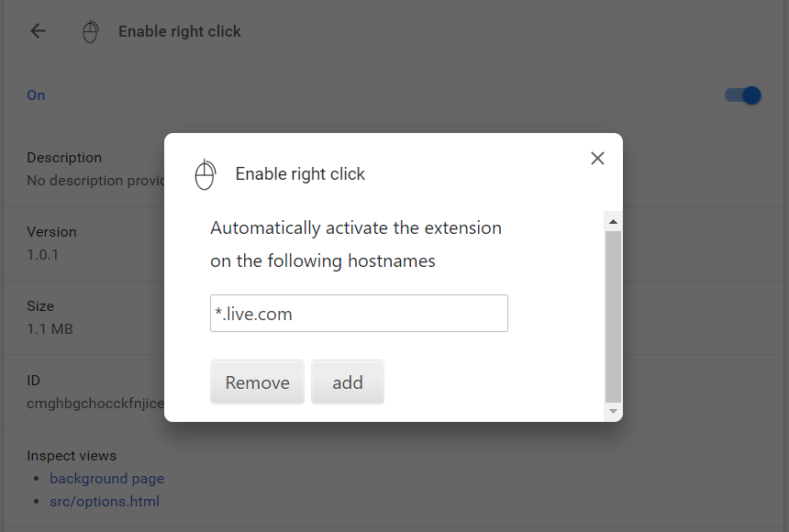Click the dialog scrollbar down arrow
789x532 pixels.
pos(613,412)
